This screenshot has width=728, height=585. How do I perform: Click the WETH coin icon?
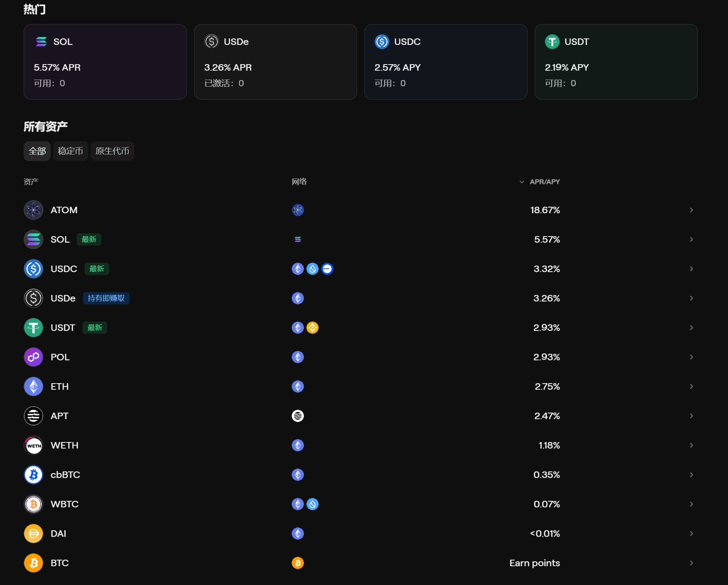(x=33, y=445)
